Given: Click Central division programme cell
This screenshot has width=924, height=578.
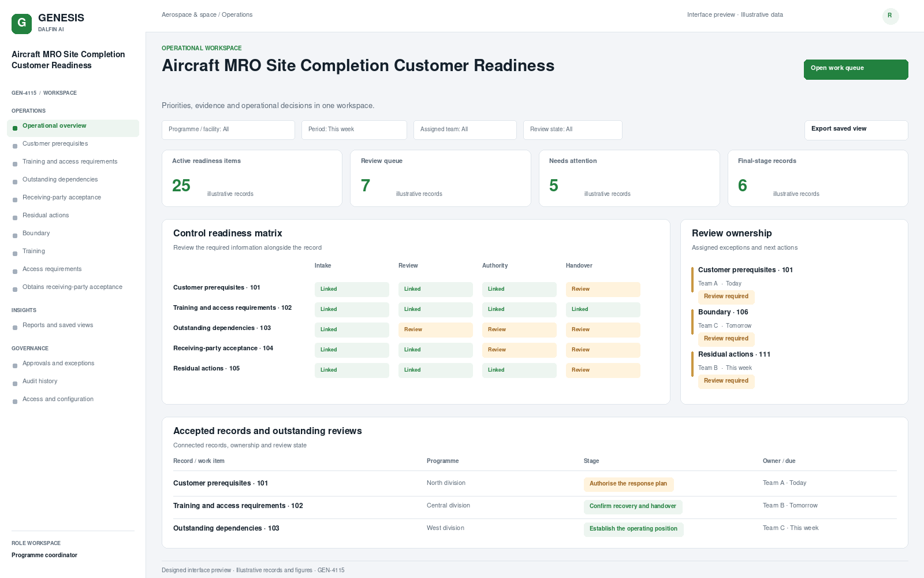Looking at the screenshot, I should tap(448, 506).
